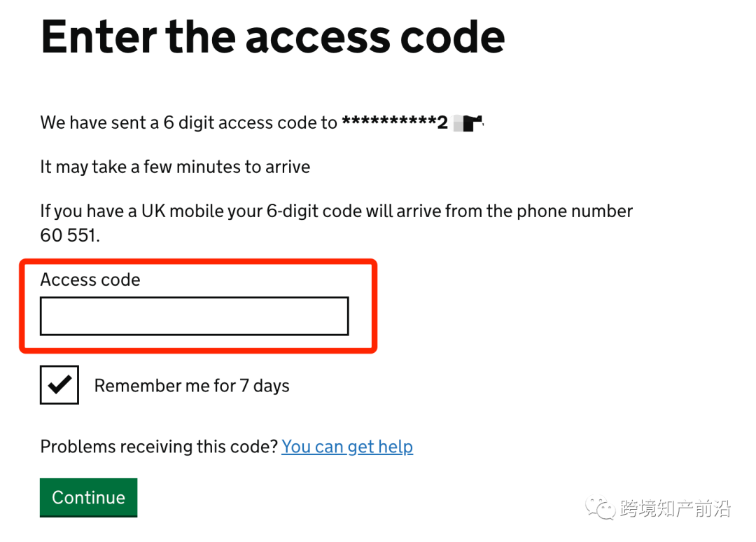Untick the Remember me checkbox
756x542 pixels.
[x=59, y=384]
